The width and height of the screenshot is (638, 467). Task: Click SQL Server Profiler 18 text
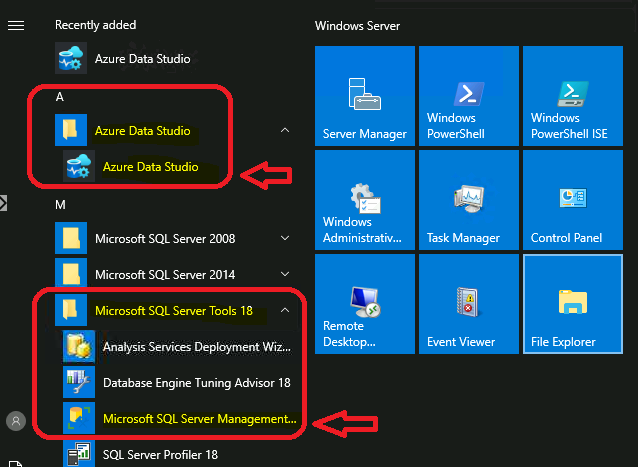[160, 455]
